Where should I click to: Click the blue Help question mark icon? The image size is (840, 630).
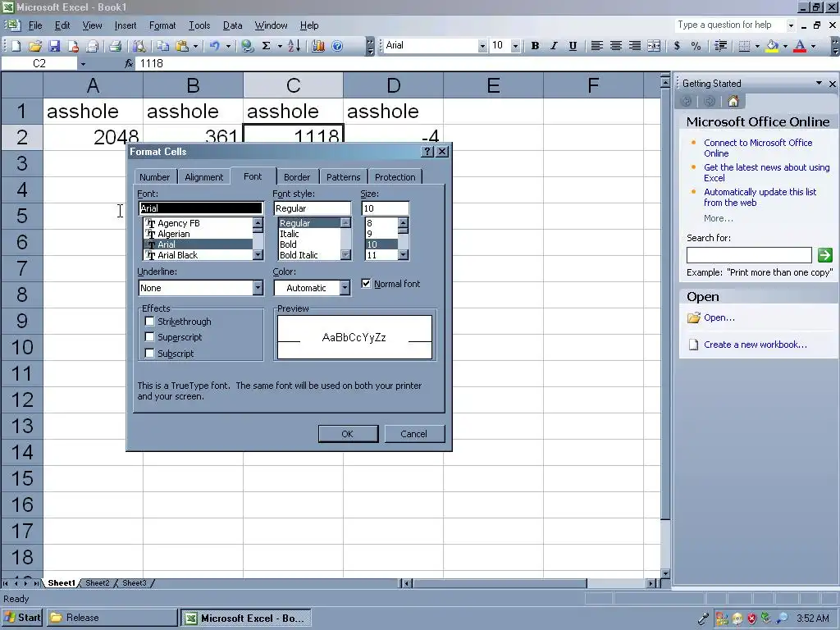point(337,46)
